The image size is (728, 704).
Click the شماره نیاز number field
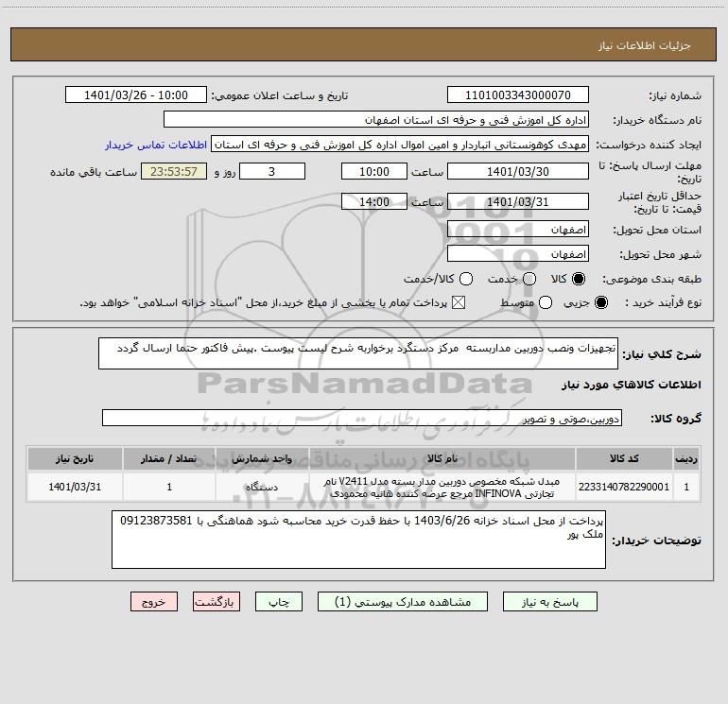518,95
